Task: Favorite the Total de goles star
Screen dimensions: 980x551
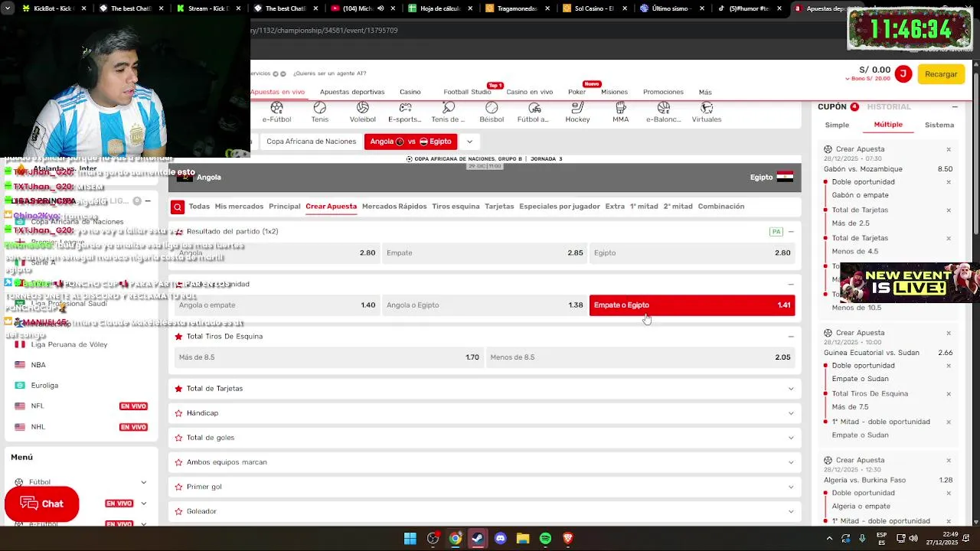Action: (x=179, y=438)
